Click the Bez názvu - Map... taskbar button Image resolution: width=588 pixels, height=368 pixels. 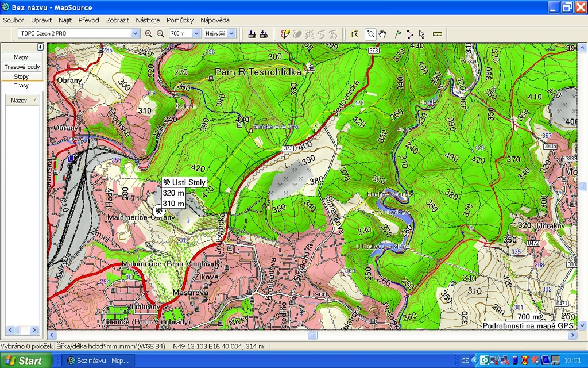pos(98,361)
